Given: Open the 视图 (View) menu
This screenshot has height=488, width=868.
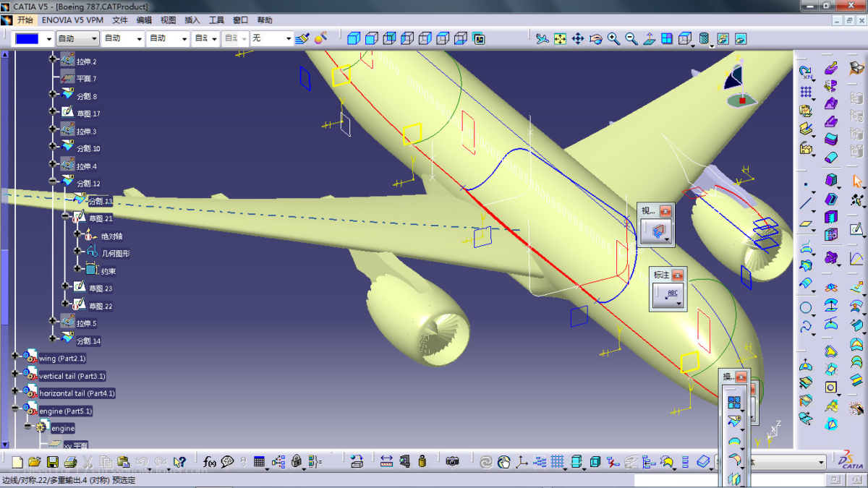Looking at the screenshot, I should [x=168, y=20].
